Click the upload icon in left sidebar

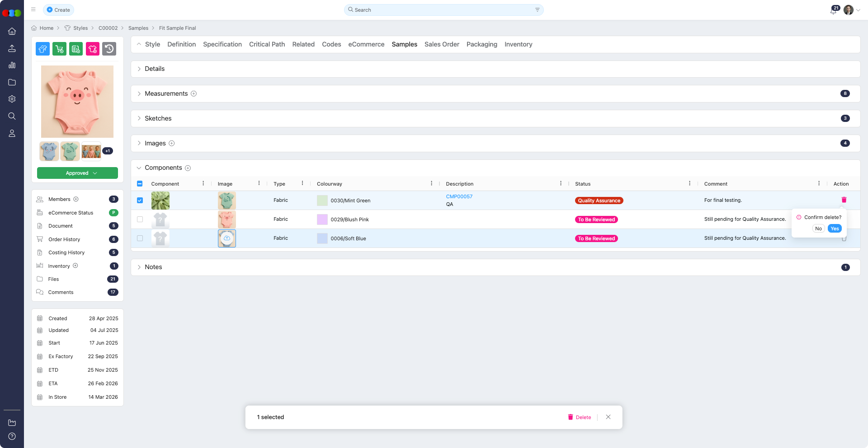click(12, 48)
